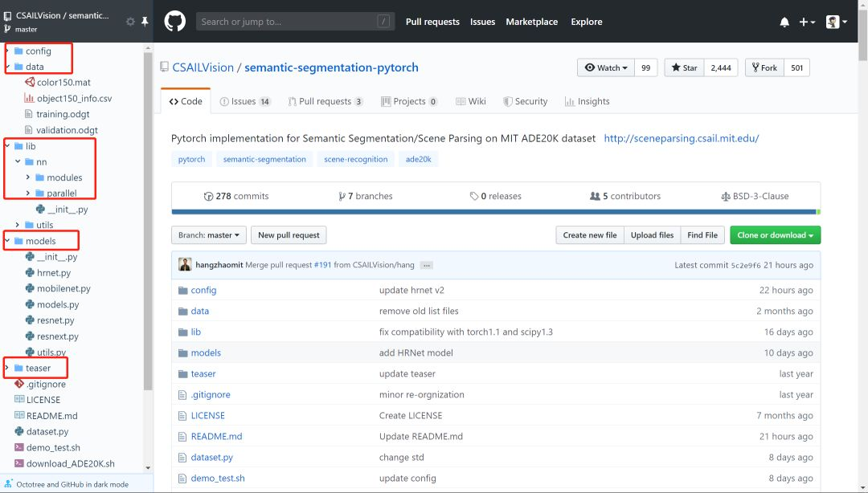Open the sceneparsing.csail.mit.edu link

681,138
